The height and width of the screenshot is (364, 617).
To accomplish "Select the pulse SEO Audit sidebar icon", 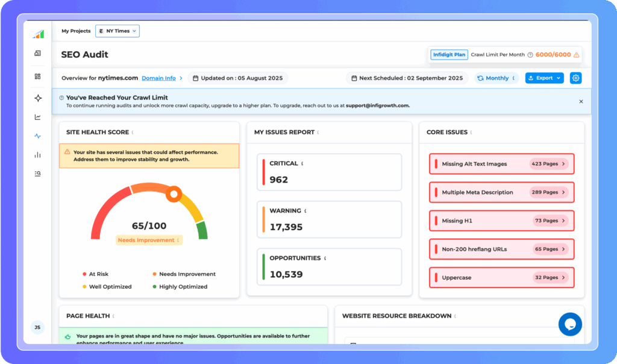I will coord(38,136).
